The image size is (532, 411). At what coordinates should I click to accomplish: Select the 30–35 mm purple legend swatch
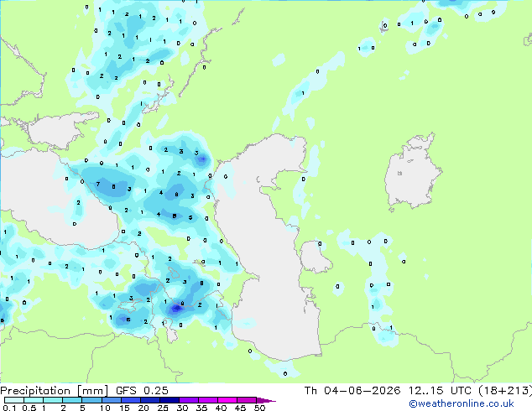pyautogui.click(x=189, y=400)
